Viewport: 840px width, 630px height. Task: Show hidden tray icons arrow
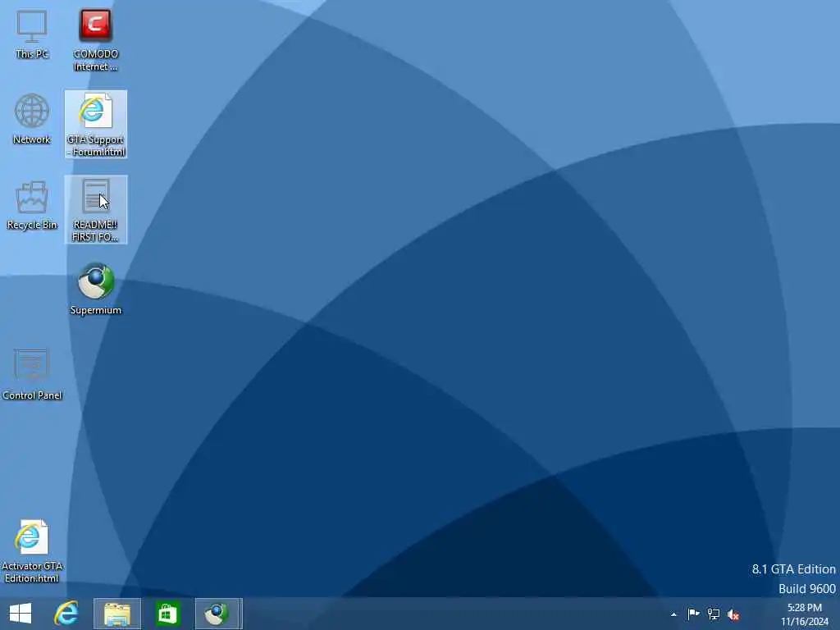[x=673, y=614]
